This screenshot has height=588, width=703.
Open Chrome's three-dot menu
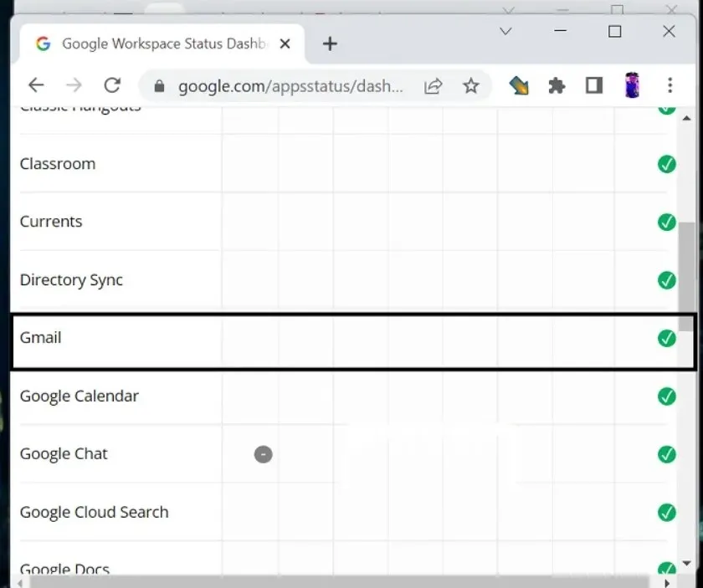tap(670, 85)
